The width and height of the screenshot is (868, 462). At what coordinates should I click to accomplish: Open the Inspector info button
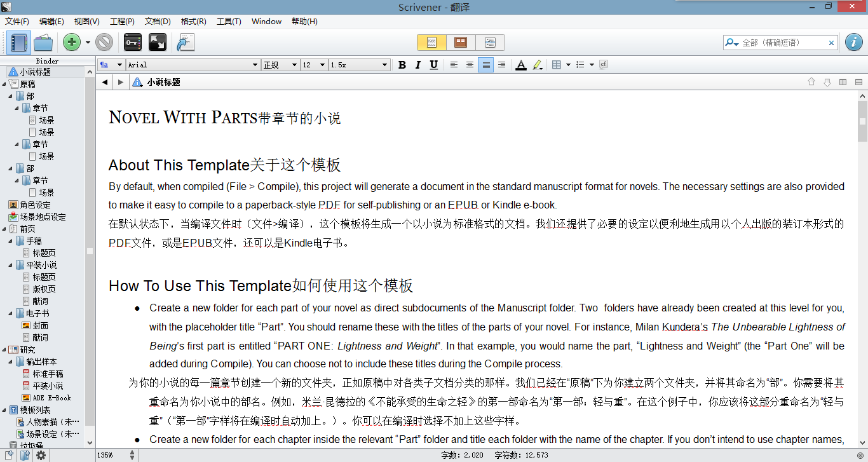853,43
